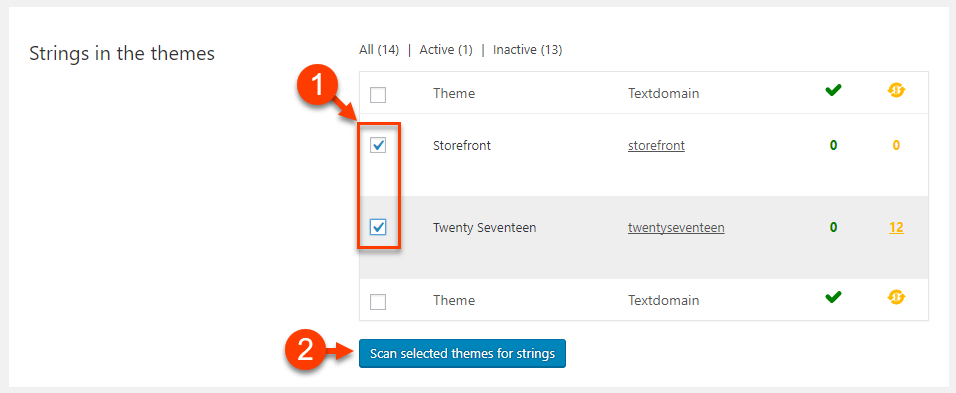Screen dimensions: 956x393
Task: Click the Textdomain column header
Action: [x=663, y=94]
